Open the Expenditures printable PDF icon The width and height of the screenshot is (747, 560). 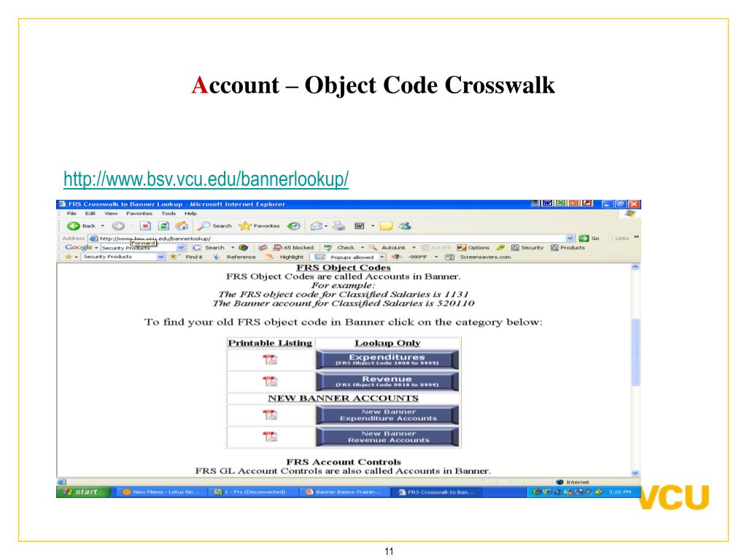(270, 359)
